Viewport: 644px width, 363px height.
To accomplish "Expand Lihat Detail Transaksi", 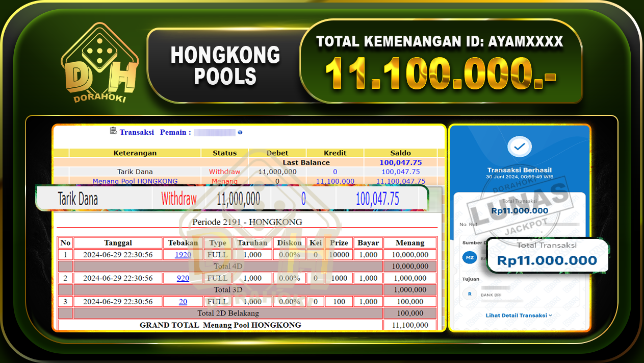I will click(x=517, y=315).
